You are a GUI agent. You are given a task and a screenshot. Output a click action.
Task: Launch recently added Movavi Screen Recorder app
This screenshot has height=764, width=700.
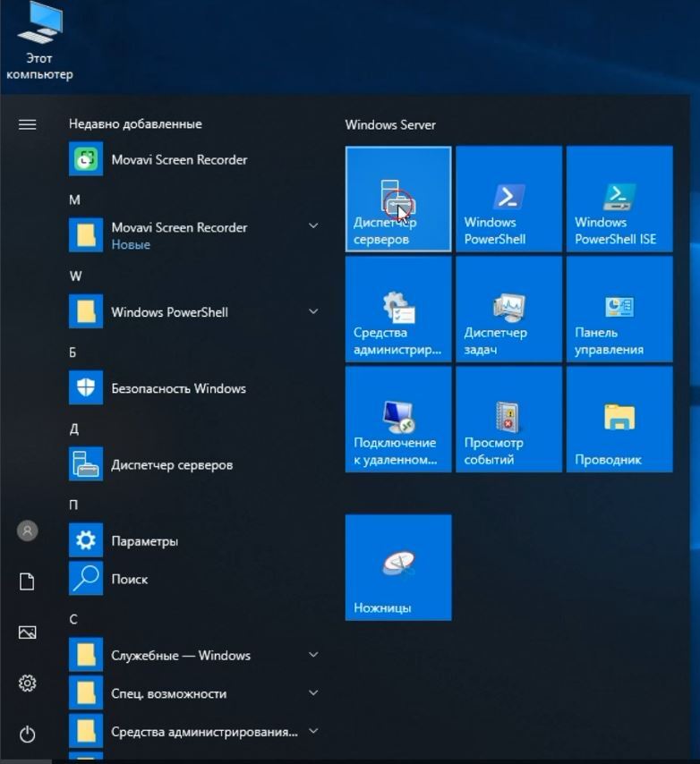click(195, 159)
